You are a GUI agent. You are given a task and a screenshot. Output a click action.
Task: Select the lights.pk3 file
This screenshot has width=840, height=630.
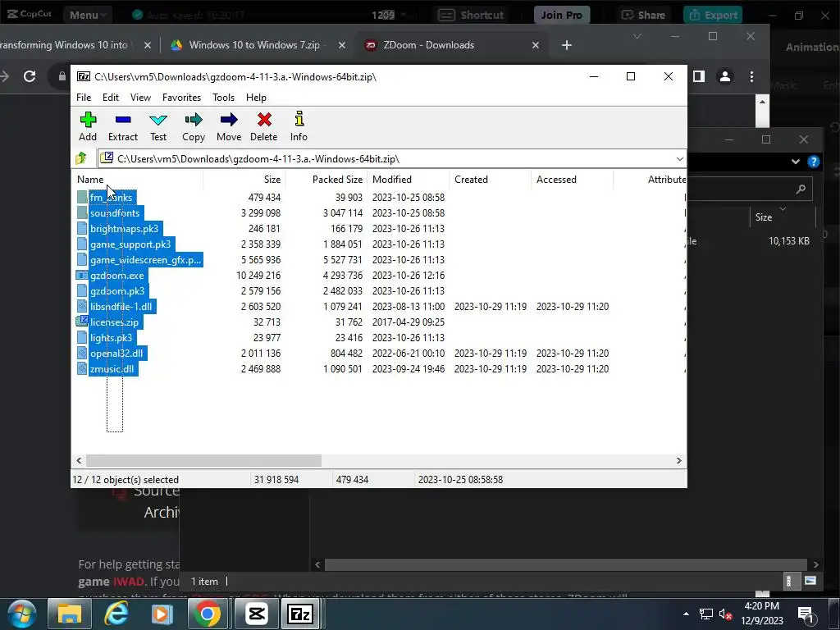(111, 337)
